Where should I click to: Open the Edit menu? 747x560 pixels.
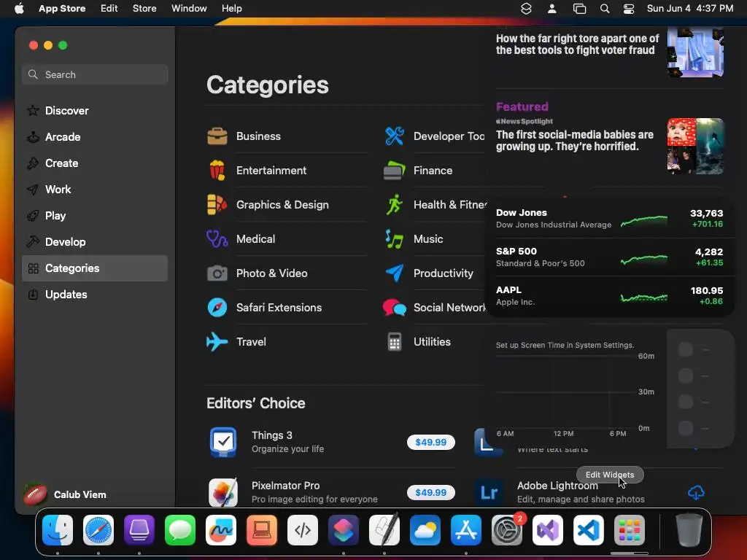click(x=109, y=9)
